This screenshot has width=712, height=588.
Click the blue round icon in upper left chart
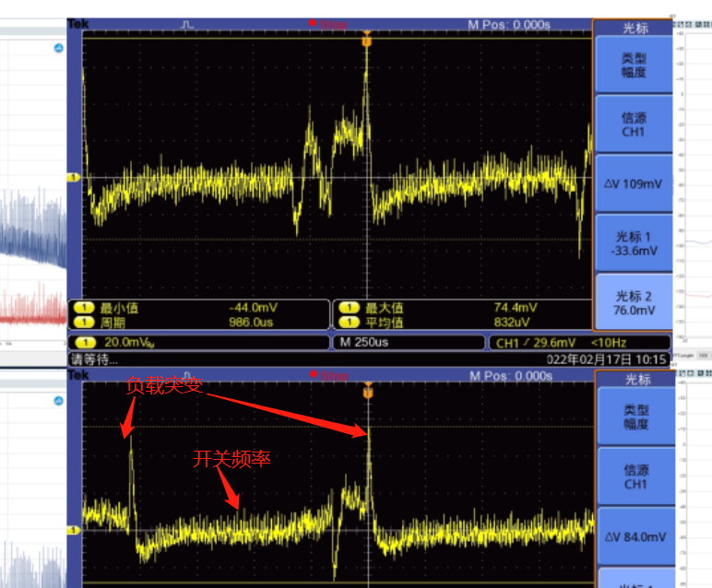59,48
